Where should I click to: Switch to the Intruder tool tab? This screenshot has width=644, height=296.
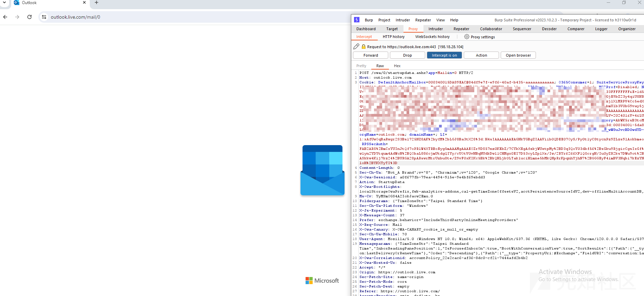(x=435, y=29)
